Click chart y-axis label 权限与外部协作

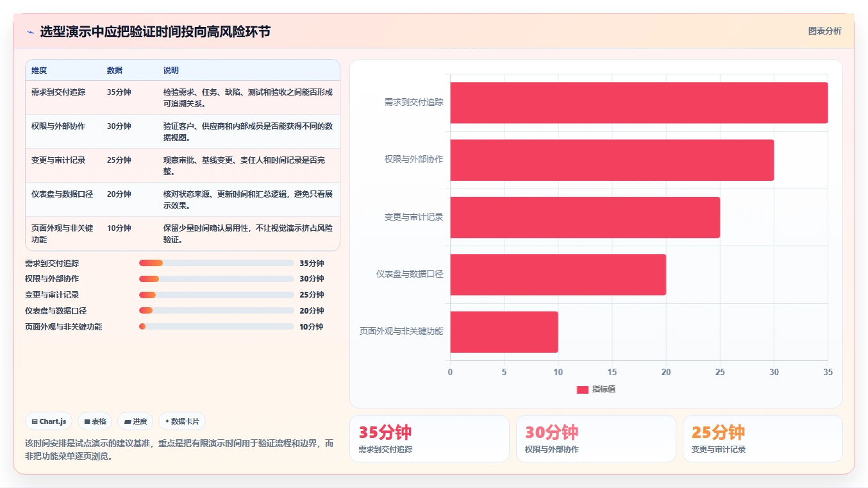click(413, 159)
